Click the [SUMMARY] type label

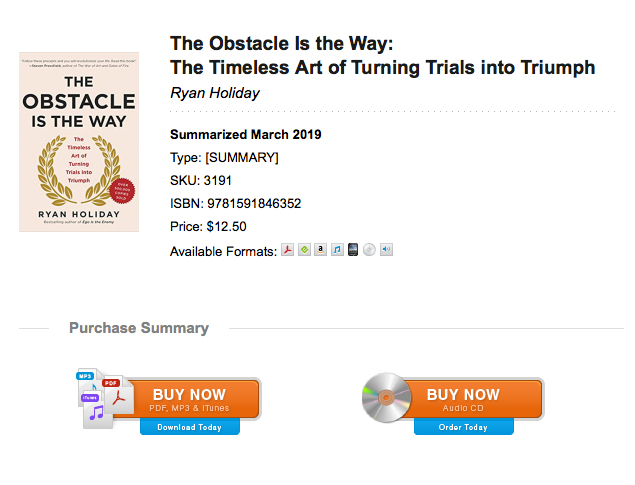[242, 157]
